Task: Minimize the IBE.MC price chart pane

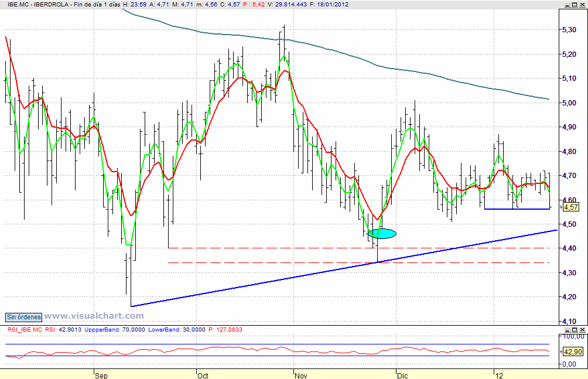Action: click(x=568, y=5)
